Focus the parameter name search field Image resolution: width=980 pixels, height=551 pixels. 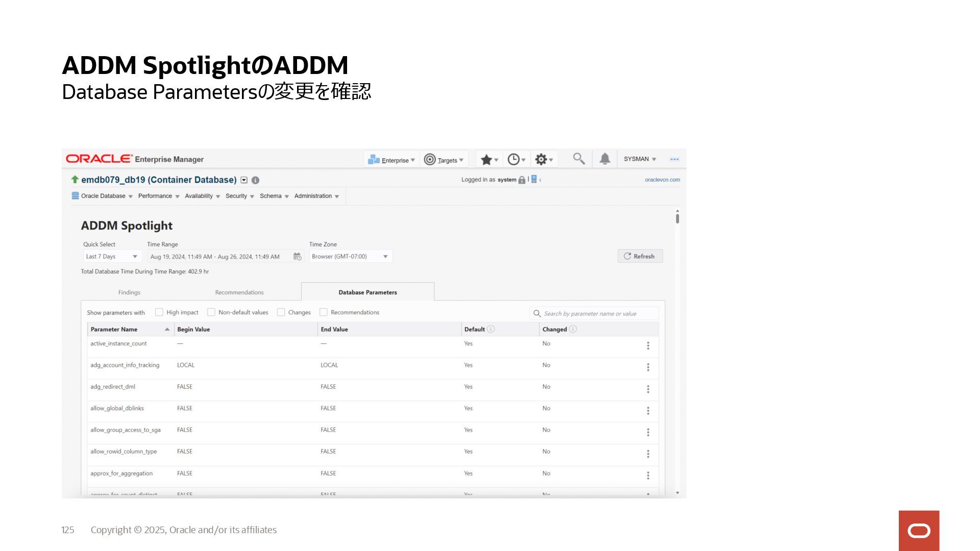point(594,313)
